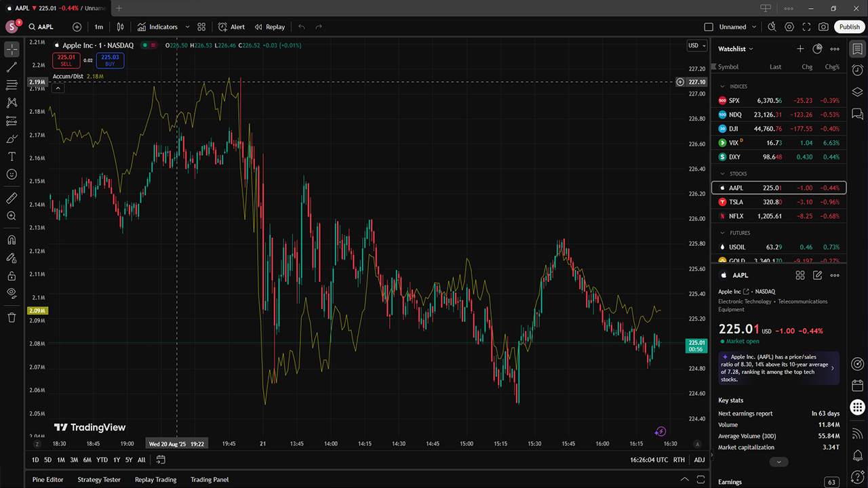Viewport: 868px width, 488px height.
Task: Click the magnet mode icon
Action: click(x=12, y=240)
